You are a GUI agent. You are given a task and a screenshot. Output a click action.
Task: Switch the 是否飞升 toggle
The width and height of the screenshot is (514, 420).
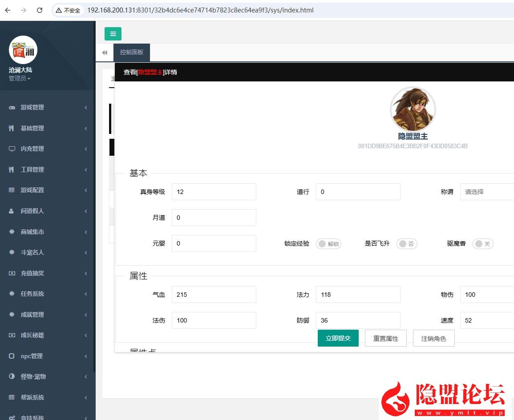tap(406, 243)
